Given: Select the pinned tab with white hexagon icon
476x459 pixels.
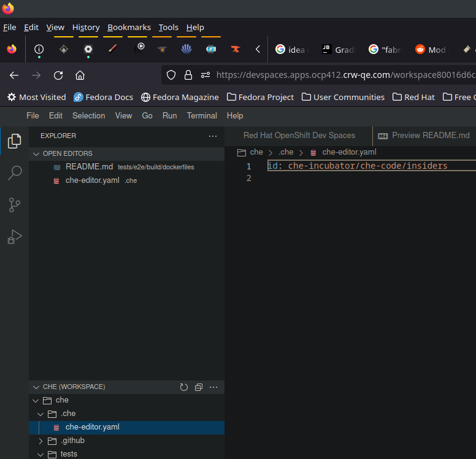Looking at the screenshot, I should click(x=88, y=49).
